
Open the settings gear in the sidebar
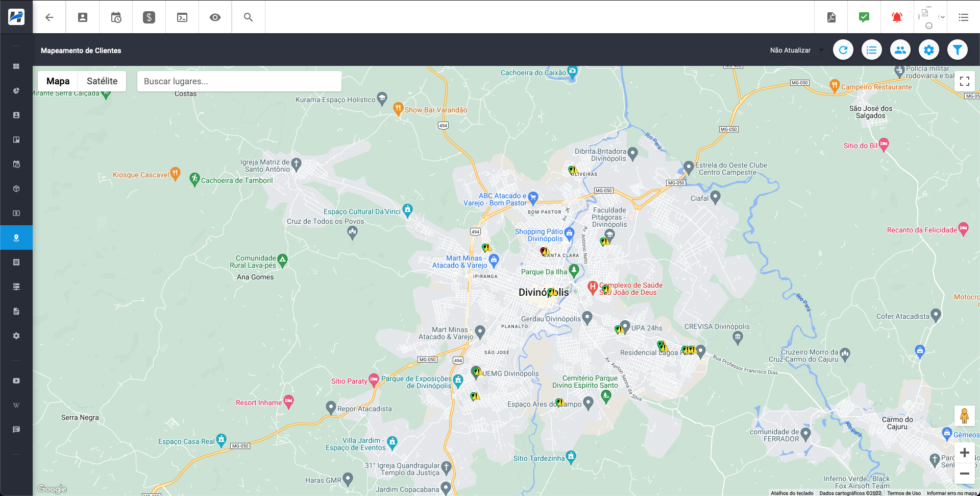tap(16, 336)
